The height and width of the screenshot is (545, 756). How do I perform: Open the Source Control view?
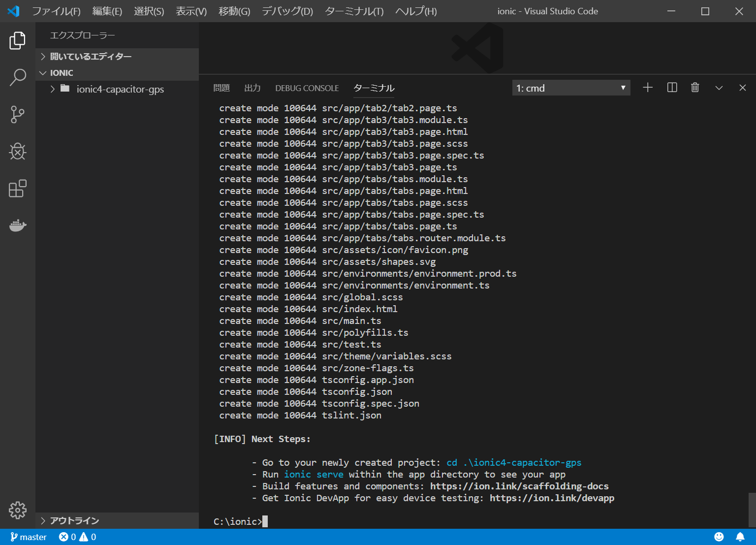point(17,114)
